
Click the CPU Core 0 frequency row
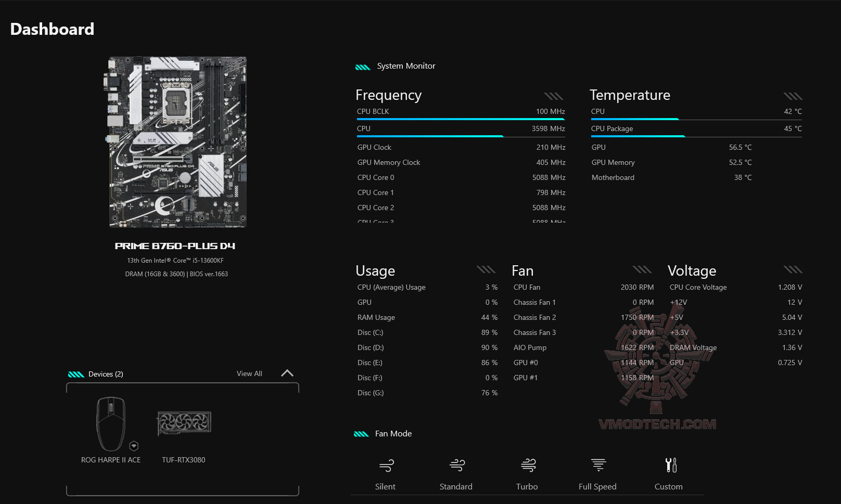pyautogui.click(x=461, y=177)
